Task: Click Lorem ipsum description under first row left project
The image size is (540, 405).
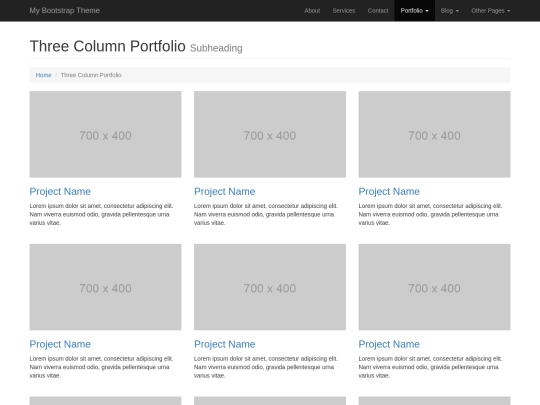Action: tap(101, 214)
